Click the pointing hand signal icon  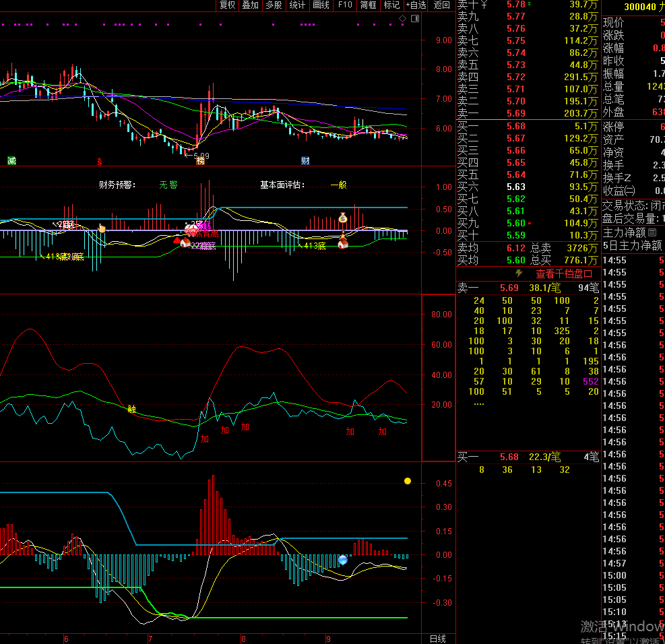click(102, 228)
